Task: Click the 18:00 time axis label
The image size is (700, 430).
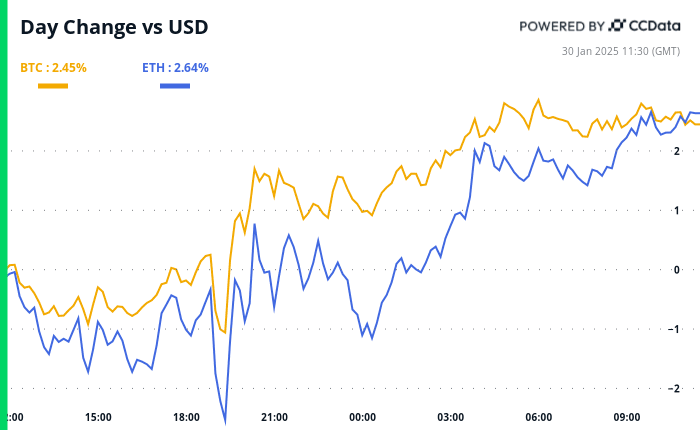Action: click(x=186, y=417)
